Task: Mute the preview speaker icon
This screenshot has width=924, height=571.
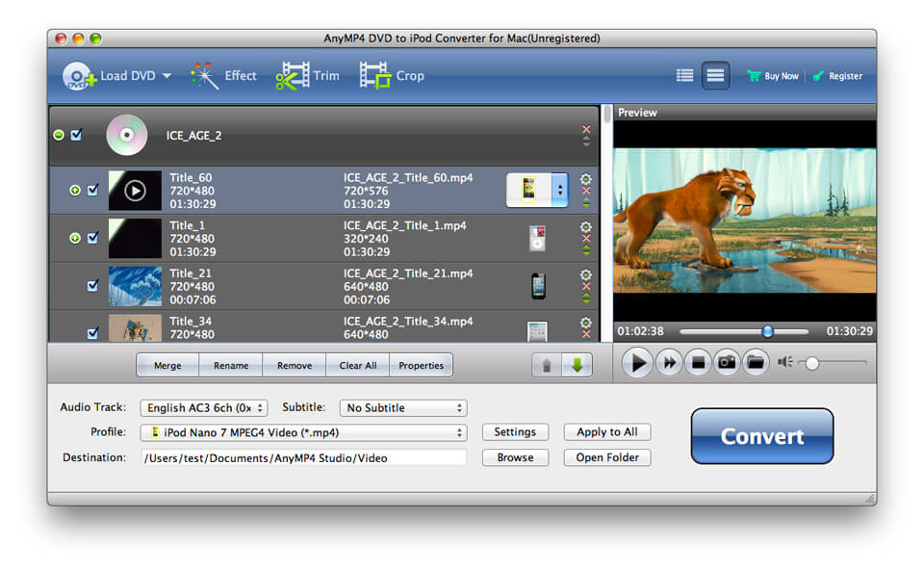Action: coord(785,362)
